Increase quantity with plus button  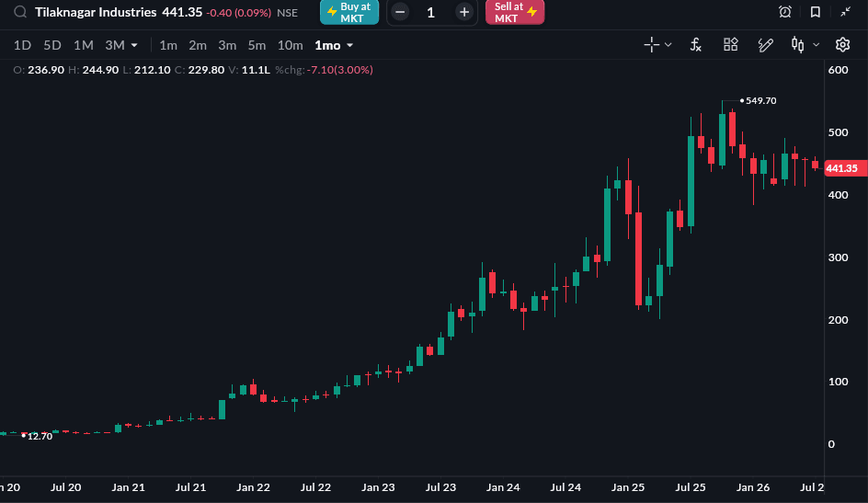[464, 12]
